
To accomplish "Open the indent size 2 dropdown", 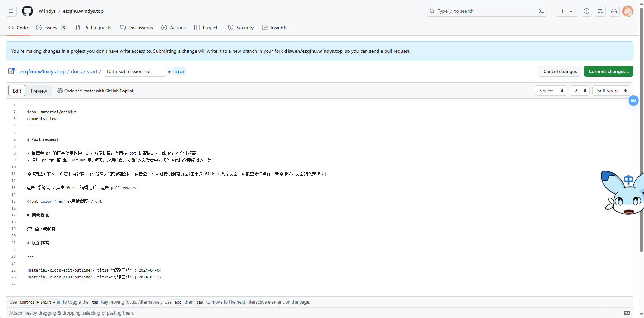I will point(580,91).
